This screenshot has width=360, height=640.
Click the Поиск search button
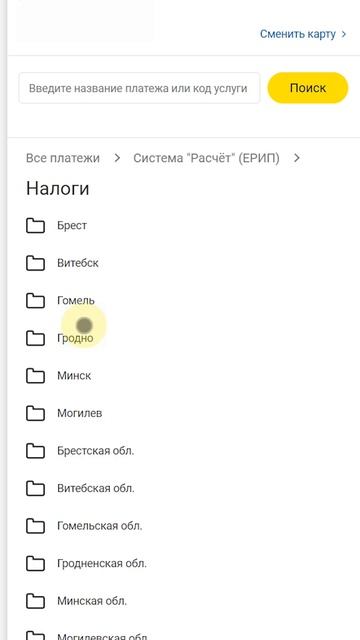(x=308, y=88)
